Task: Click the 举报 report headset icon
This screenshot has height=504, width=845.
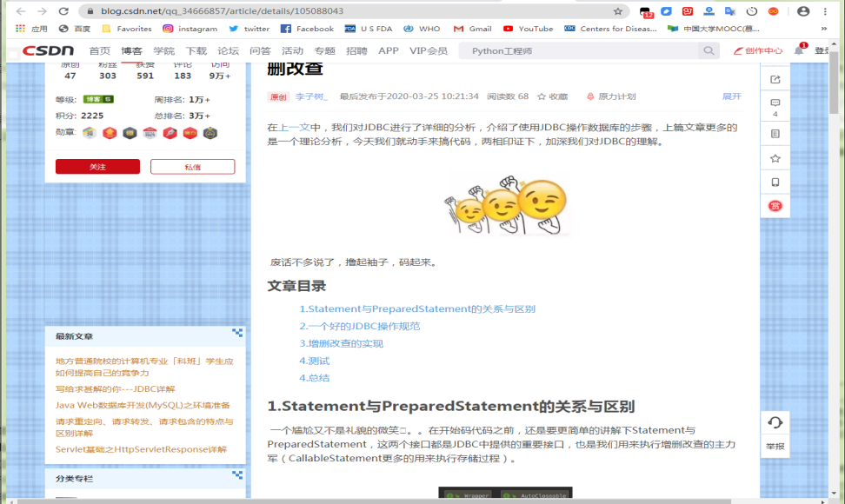Action: coord(775,423)
